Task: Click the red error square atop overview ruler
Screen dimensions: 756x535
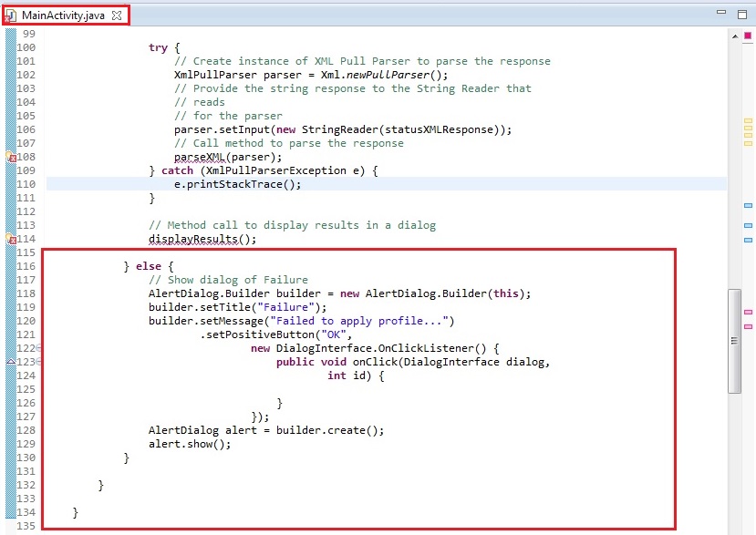Action: click(x=748, y=36)
